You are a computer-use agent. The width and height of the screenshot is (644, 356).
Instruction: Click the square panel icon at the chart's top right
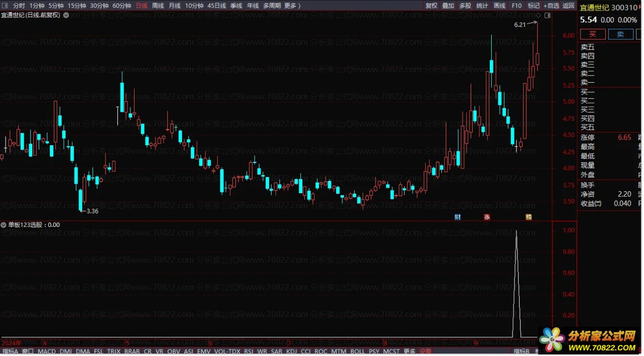point(548,15)
